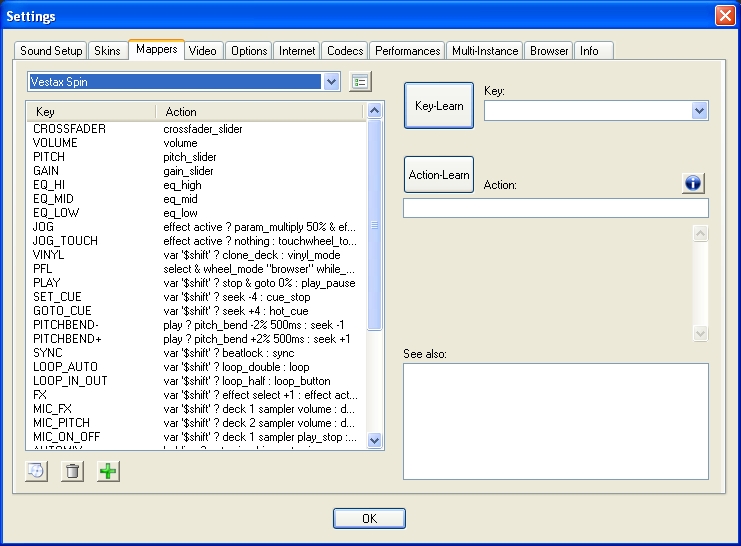Click the mapping list scrollbar down arrow
The height and width of the screenshot is (546, 741).
[375, 440]
